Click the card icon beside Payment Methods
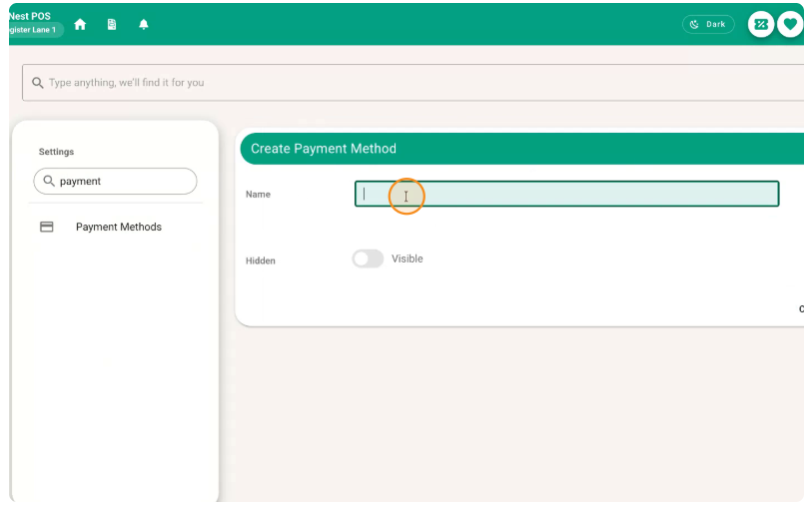This screenshot has width=812, height=510. click(47, 227)
